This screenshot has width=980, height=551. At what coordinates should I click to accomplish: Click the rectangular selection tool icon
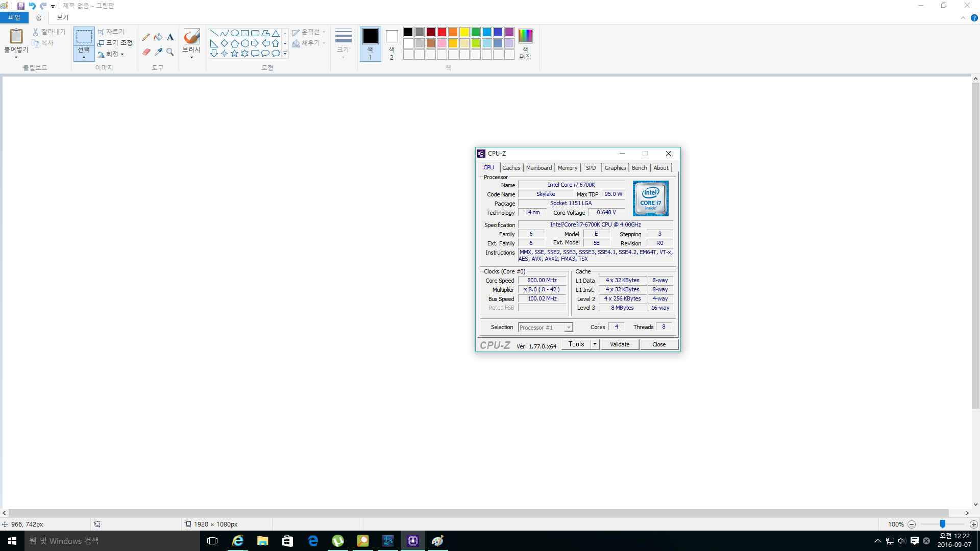[x=84, y=36]
